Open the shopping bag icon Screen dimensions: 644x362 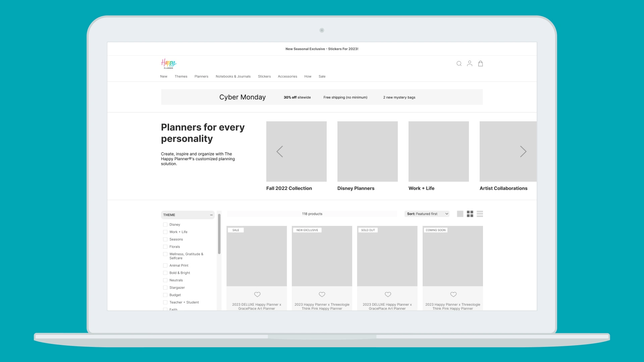(x=480, y=63)
